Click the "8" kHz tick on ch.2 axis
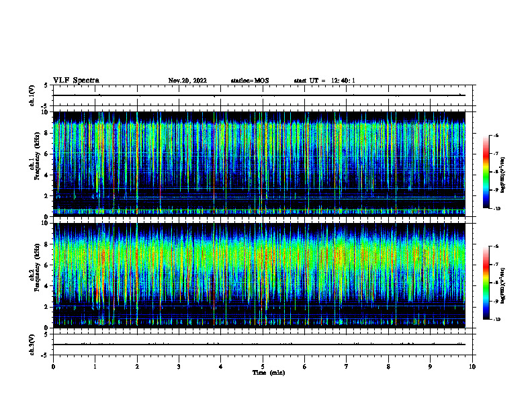532x411 pixels. (x=47, y=244)
